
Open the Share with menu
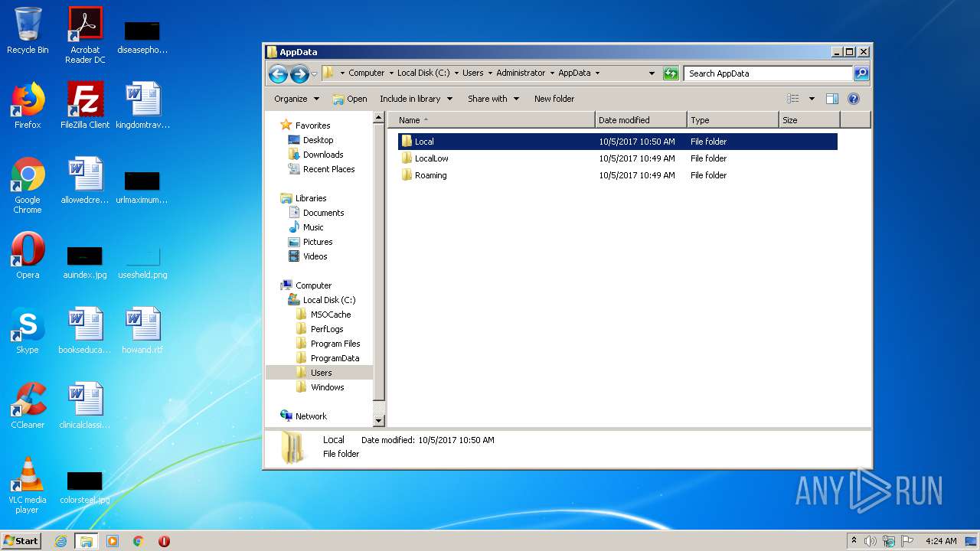(x=493, y=99)
